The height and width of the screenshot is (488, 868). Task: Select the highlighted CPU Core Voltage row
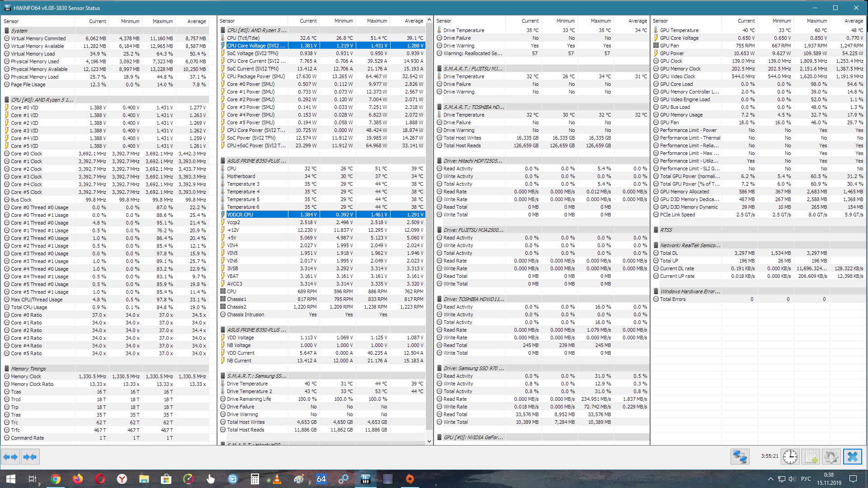pos(256,46)
